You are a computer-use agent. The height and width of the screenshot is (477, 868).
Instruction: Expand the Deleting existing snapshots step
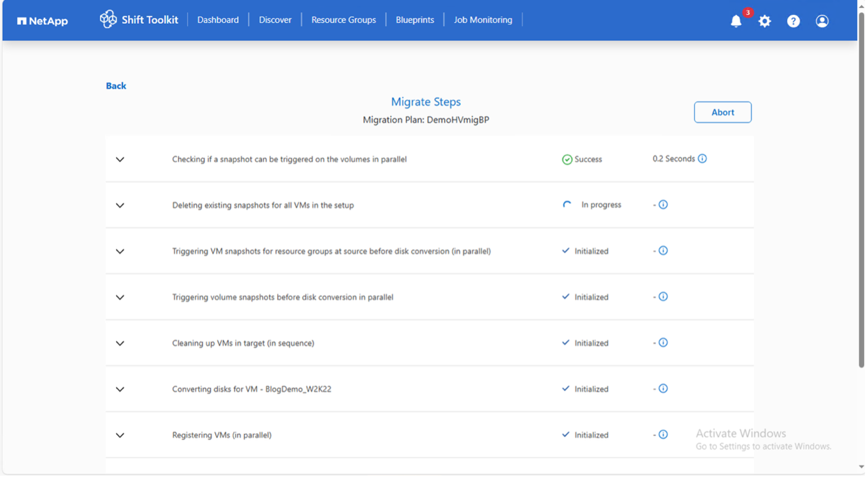coord(120,205)
